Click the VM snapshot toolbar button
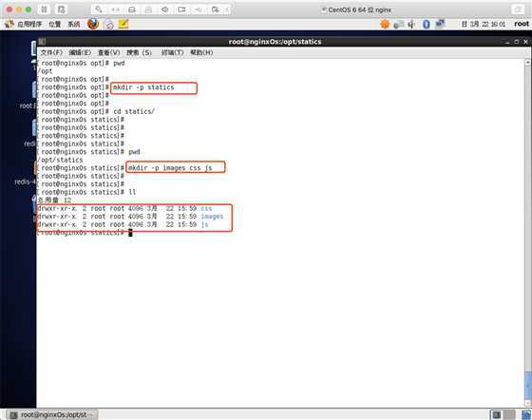This screenshot has width=532, height=420. 62,10
